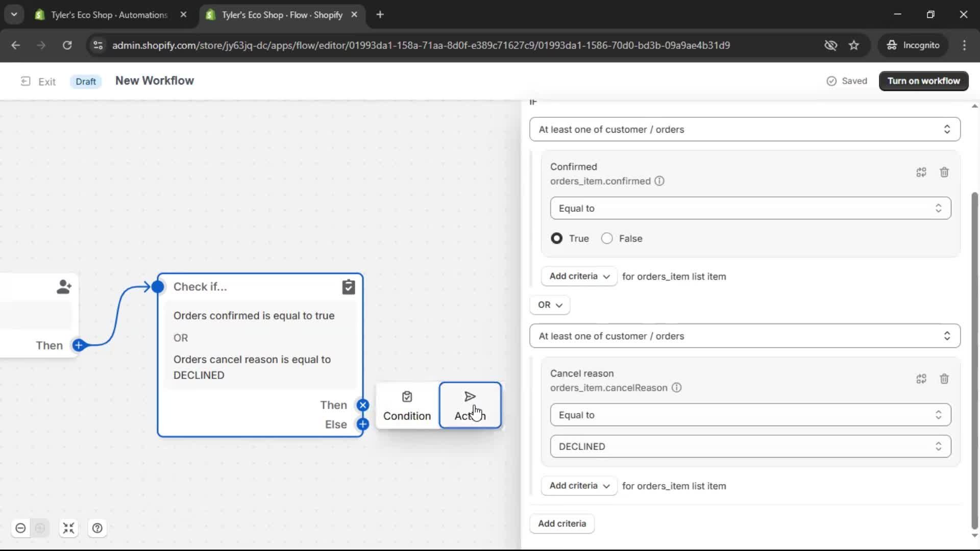Open the OR condition combinator dropdown
The image size is (980, 551).
click(x=549, y=305)
